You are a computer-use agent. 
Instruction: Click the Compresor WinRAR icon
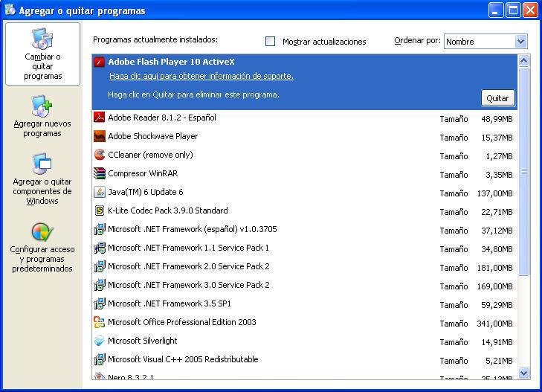click(100, 173)
